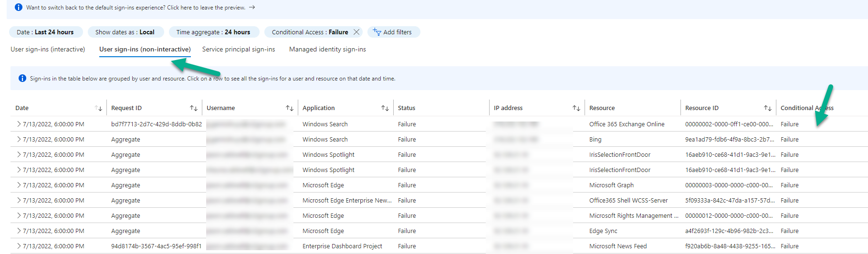Click Resource ID 9ea1ad79-fdb6-4f9a-8bc3-2b7

pos(730,139)
